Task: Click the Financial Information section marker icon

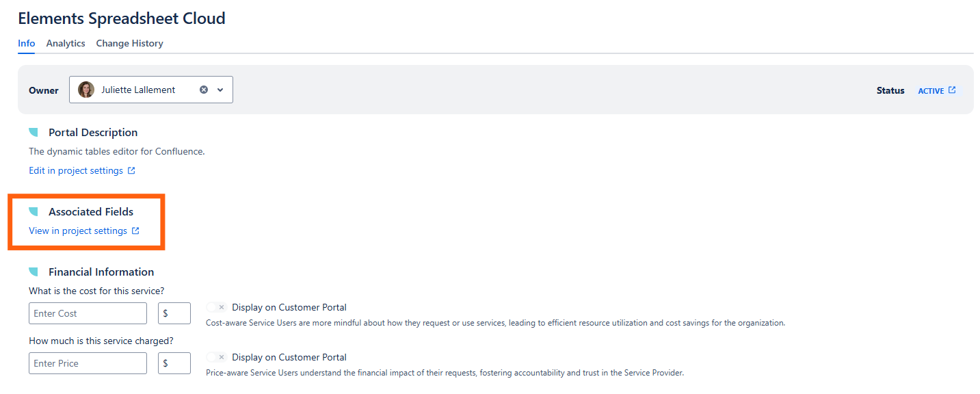Action: coord(34,272)
